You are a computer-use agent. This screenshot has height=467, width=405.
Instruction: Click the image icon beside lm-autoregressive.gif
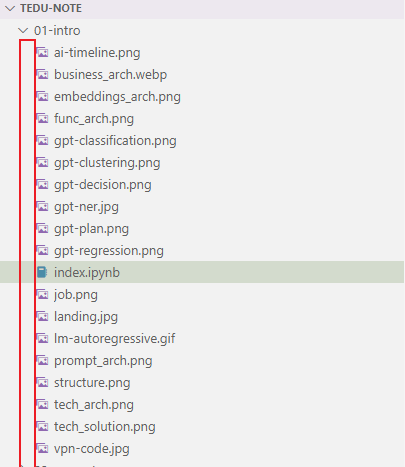[42, 339]
